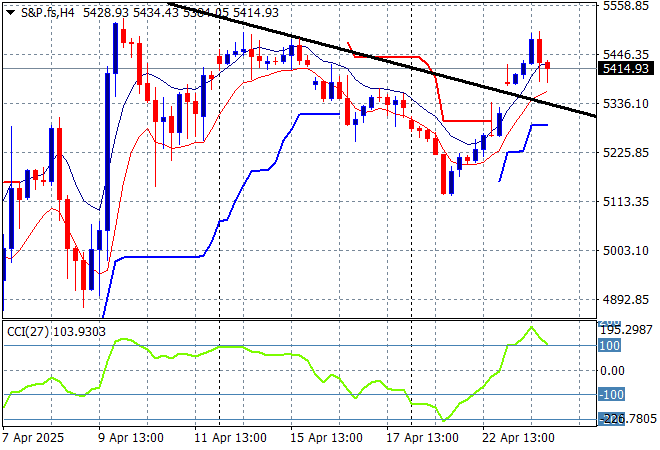Screen dimensions: 660x450
Task: Select the CCI 100 level marker
Action: pos(609,346)
